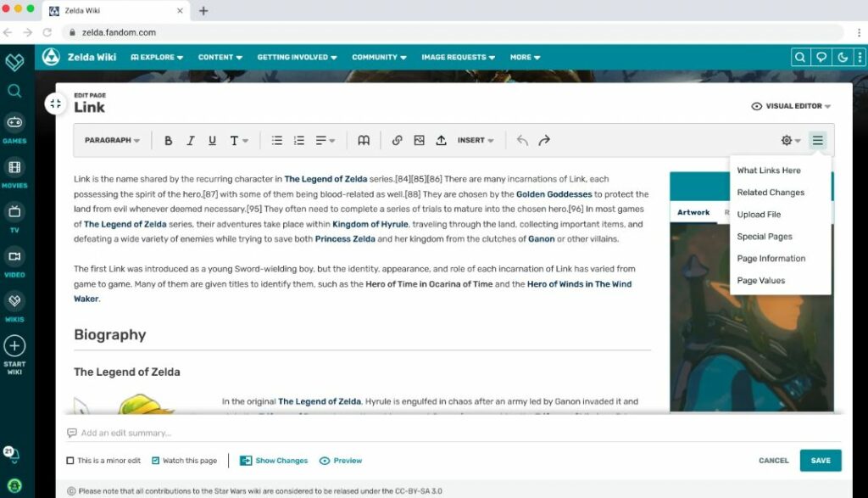Image resolution: width=868 pixels, height=498 pixels.
Task: Toggle dark theme moon icon
Action: coord(843,57)
